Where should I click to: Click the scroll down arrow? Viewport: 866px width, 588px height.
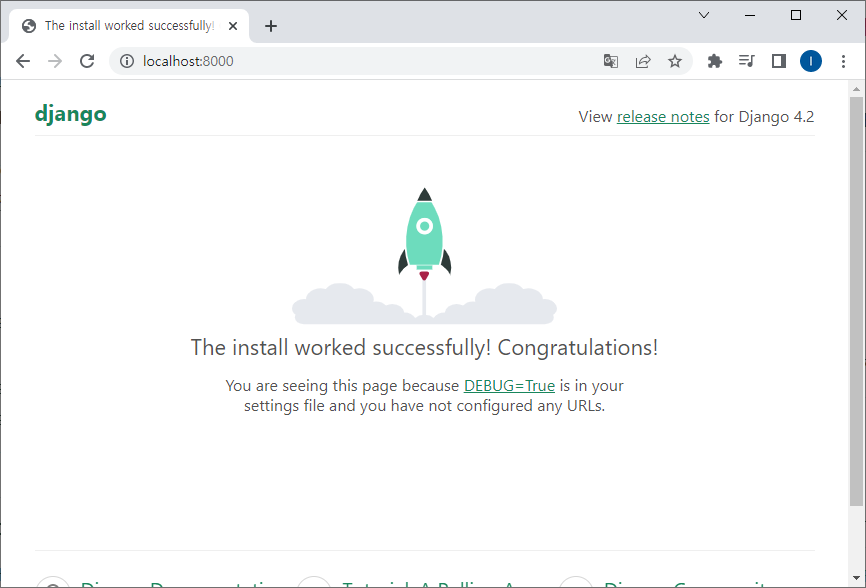click(856, 578)
